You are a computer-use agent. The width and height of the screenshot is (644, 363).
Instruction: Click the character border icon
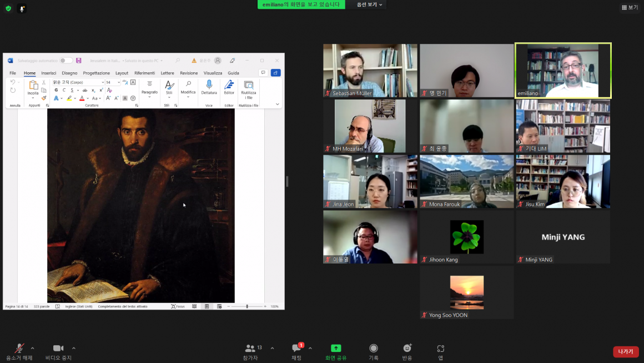133,82
